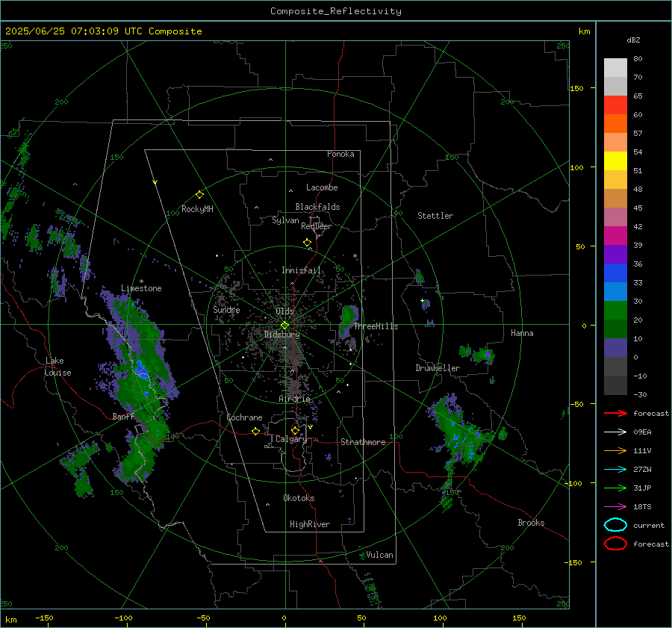Click the Olds label
The height and width of the screenshot is (628, 672).
(284, 311)
